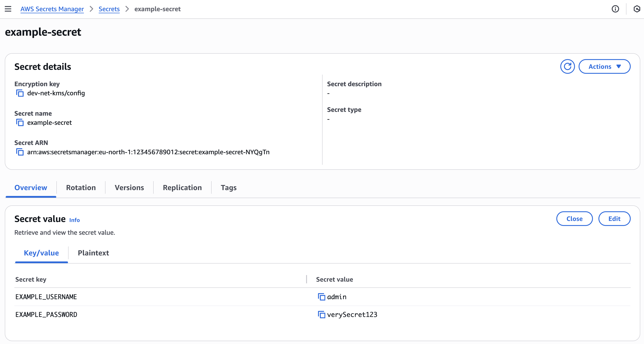
Task: Edit the secret value
Action: [x=614, y=219]
